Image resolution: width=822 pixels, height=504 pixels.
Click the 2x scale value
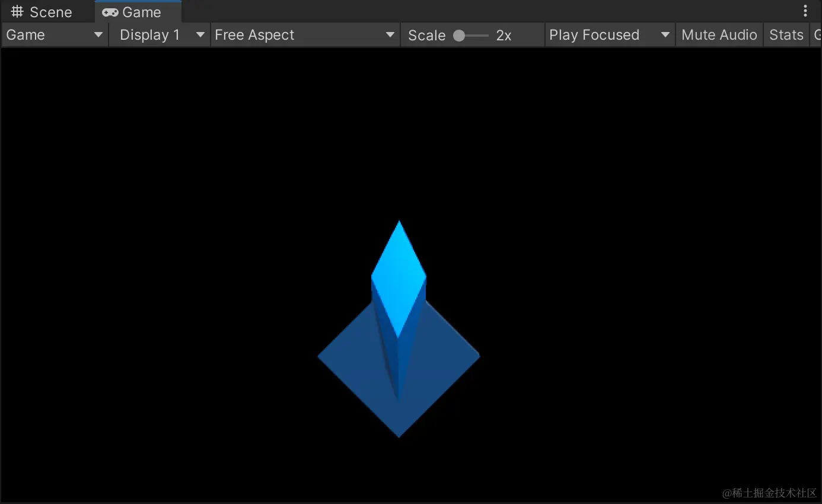[504, 36]
